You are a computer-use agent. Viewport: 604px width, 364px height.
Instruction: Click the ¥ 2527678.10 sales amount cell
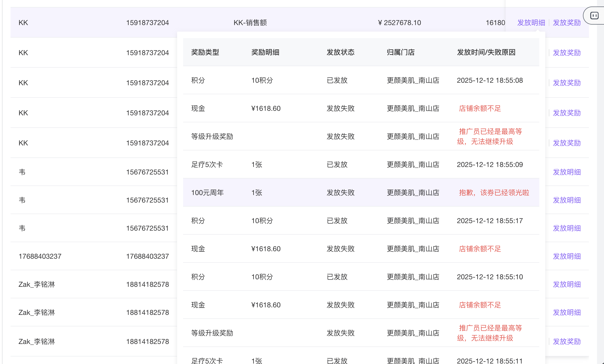pyautogui.click(x=399, y=23)
